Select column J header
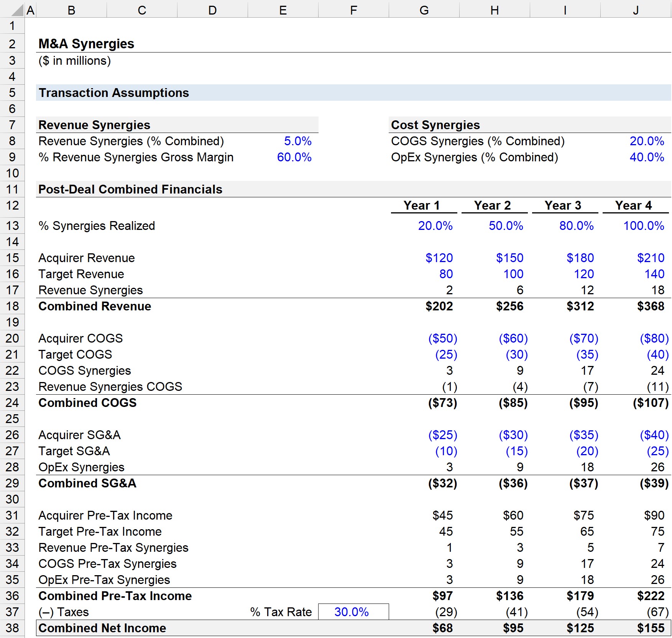The width and height of the screenshot is (672, 638). (x=636, y=10)
